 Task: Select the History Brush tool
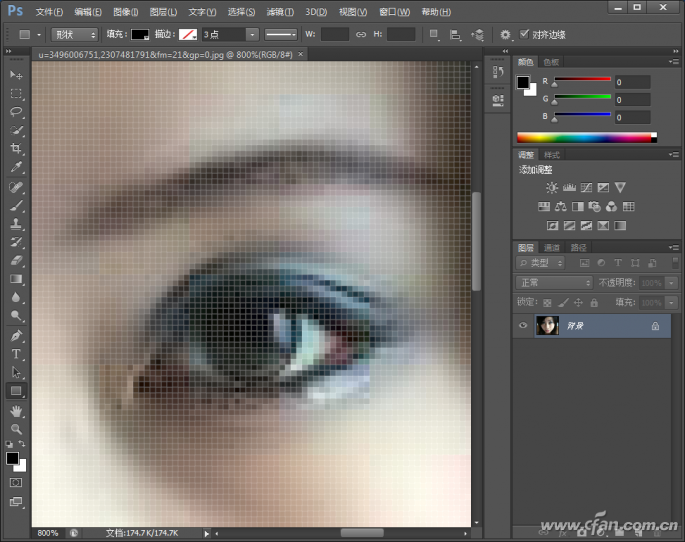pos(16,242)
